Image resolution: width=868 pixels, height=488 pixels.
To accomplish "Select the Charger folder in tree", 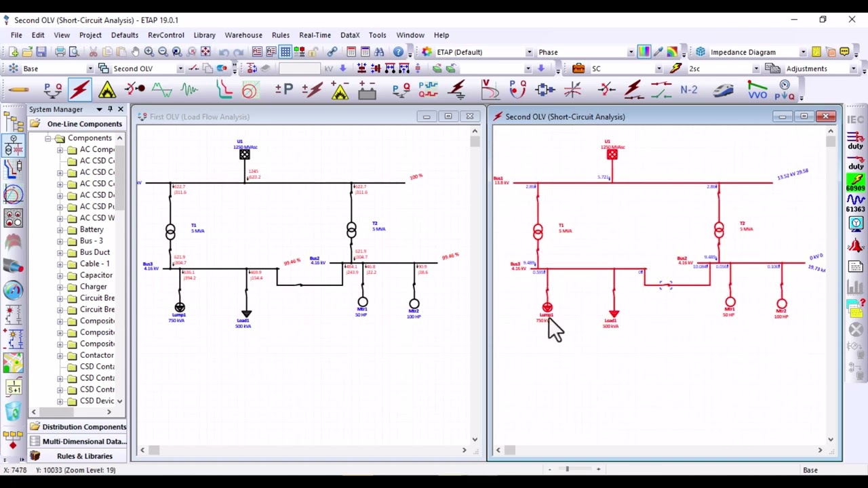I will click(94, 287).
